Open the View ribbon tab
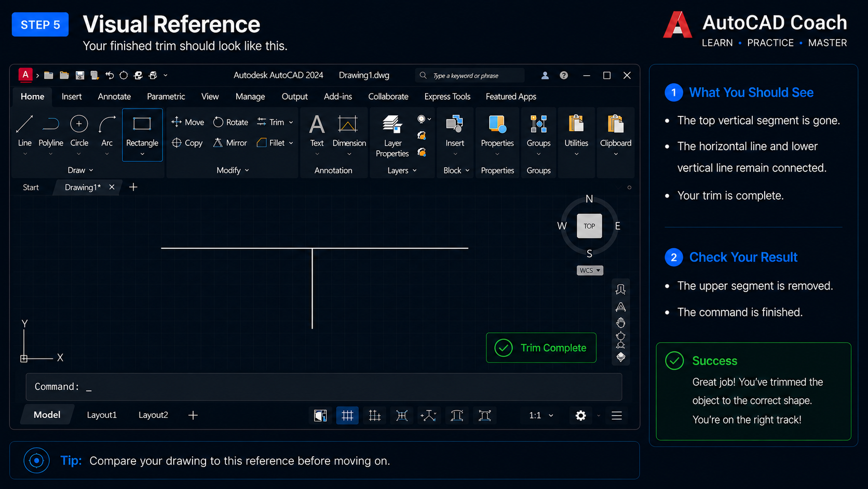 click(210, 97)
